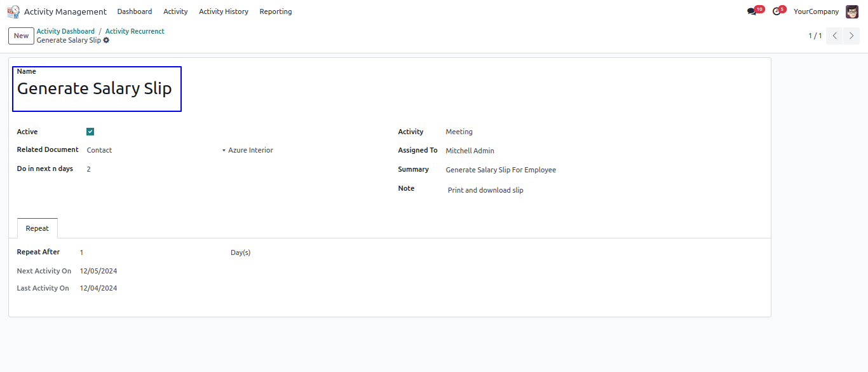
Task: Click the Name field Generate Salary Slip
Action: [x=95, y=88]
